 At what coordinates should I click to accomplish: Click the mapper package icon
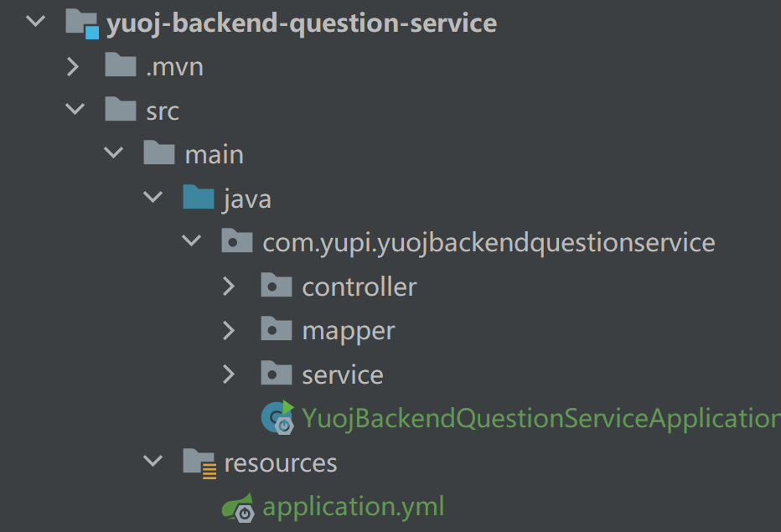pos(277,330)
